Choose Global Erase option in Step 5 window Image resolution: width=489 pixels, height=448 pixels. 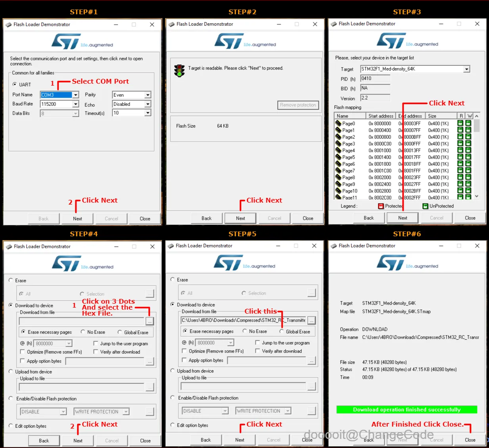pos(282,331)
